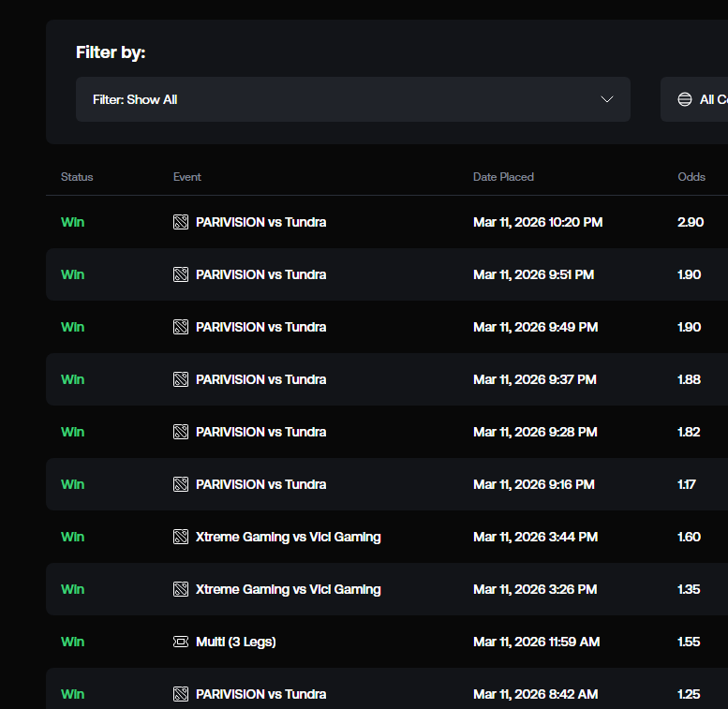728x709 pixels.
Task: Click the odds value 1.82
Action: tap(689, 432)
